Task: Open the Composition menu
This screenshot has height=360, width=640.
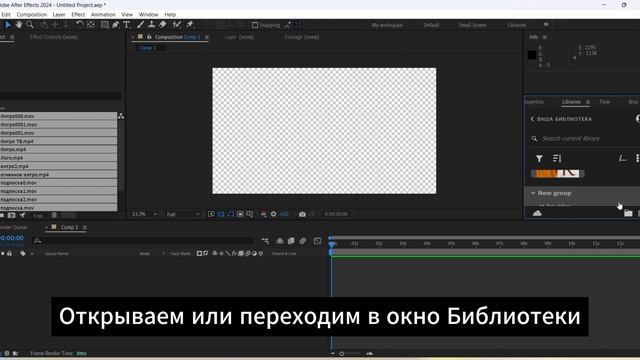Action: click(32, 14)
